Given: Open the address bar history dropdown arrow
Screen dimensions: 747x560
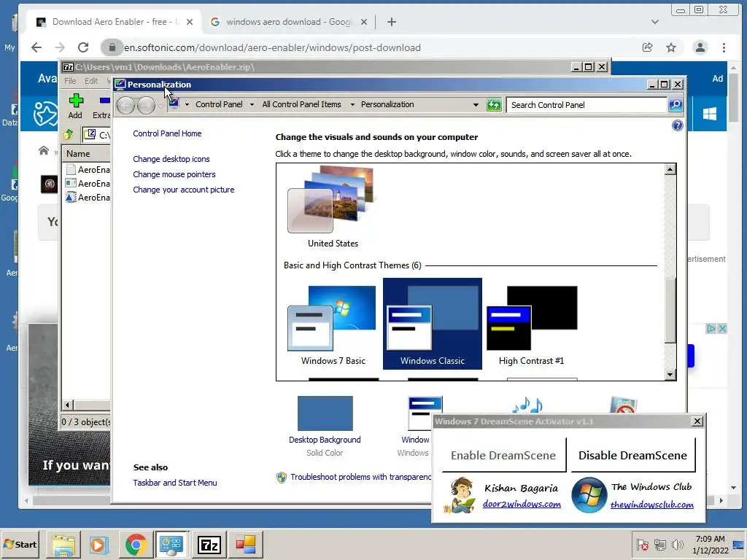Looking at the screenshot, I should click(476, 105).
